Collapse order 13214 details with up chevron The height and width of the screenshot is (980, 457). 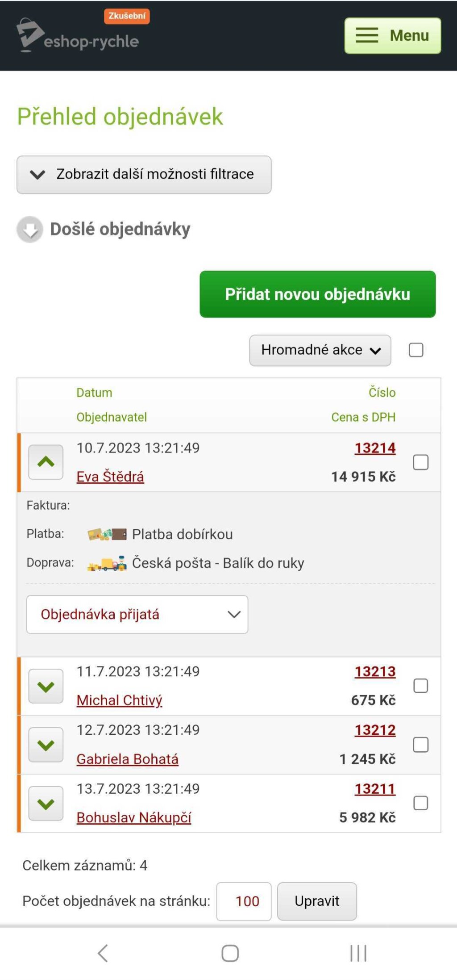46,462
